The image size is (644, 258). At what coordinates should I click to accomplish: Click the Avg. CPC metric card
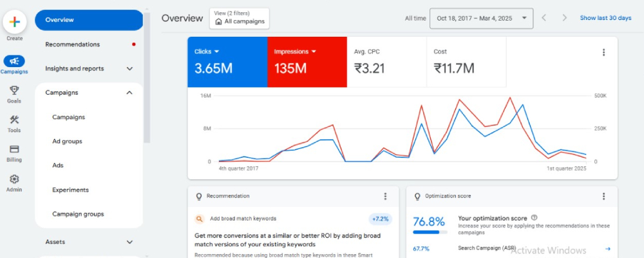click(x=387, y=62)
